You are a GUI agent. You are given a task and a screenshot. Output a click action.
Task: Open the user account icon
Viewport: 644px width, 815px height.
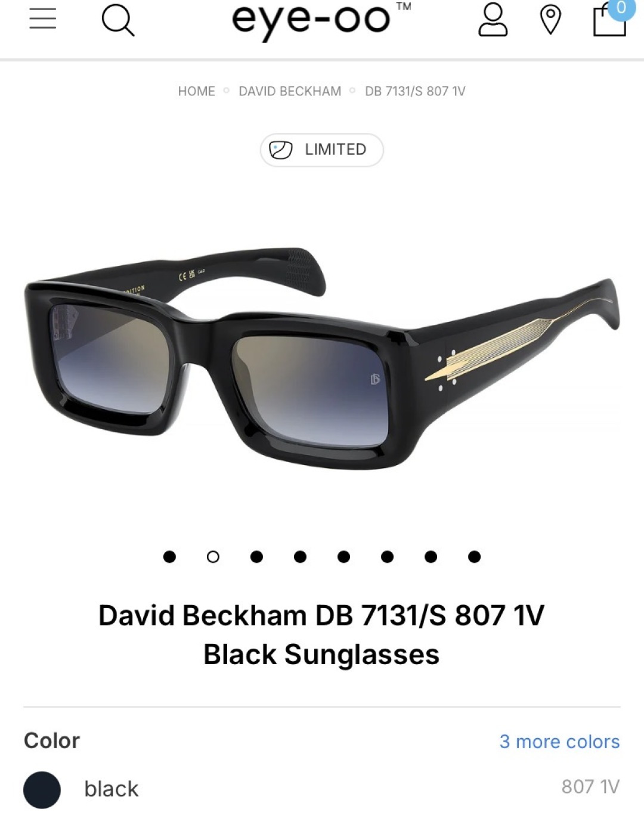tap(493, 20)
